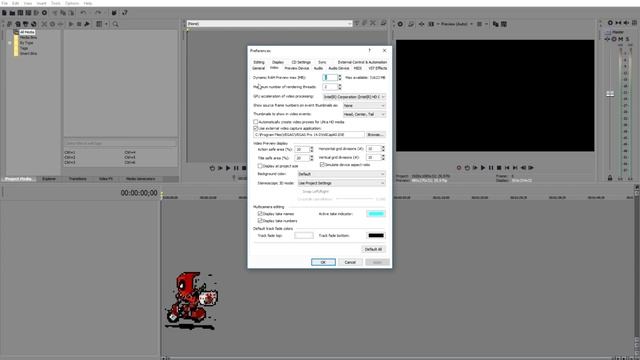Switch to the General tab in Preferences

pyautogui.click(x=258, y=69)
